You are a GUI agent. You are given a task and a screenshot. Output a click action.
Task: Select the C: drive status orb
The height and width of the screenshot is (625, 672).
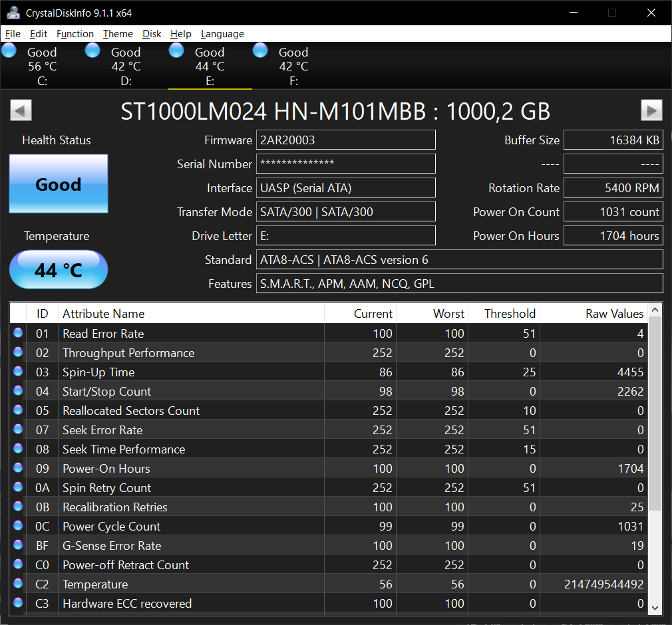[x=9, y=51]
